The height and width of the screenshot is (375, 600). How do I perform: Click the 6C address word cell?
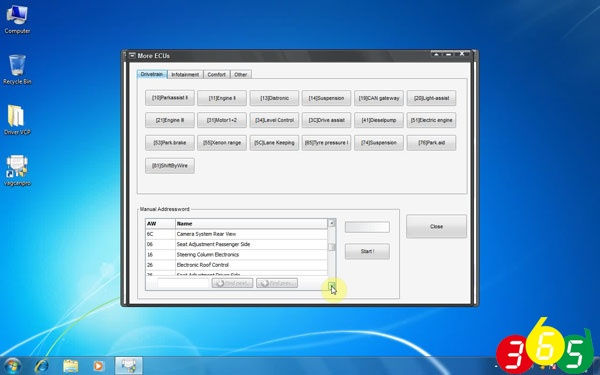coord(160,234)
